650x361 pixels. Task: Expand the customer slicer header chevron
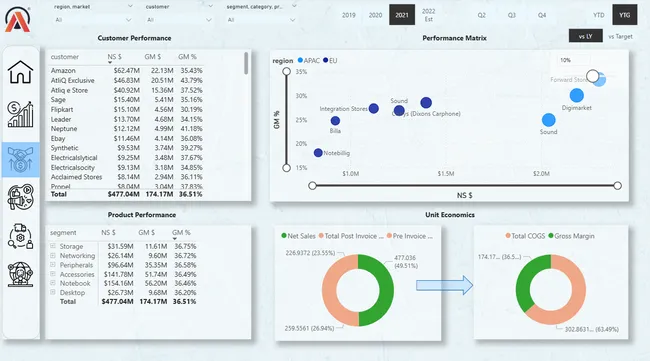click(211, 6)
